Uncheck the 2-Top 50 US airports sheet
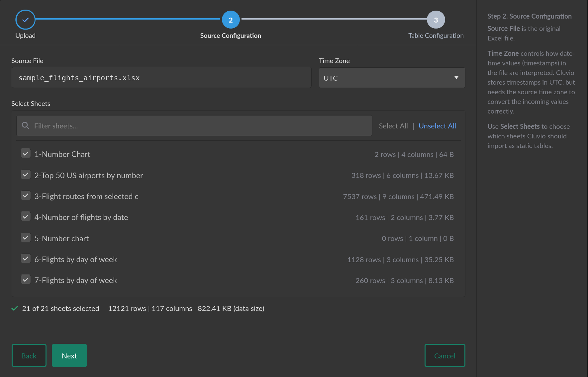Viewport: 588px width, 377px height. [26, 175]
